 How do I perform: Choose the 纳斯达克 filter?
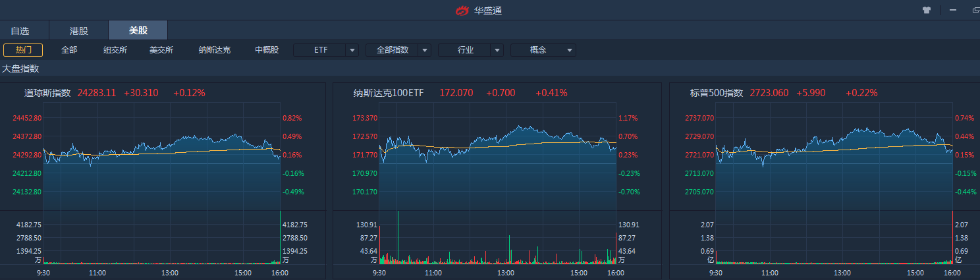click(215, 50)
